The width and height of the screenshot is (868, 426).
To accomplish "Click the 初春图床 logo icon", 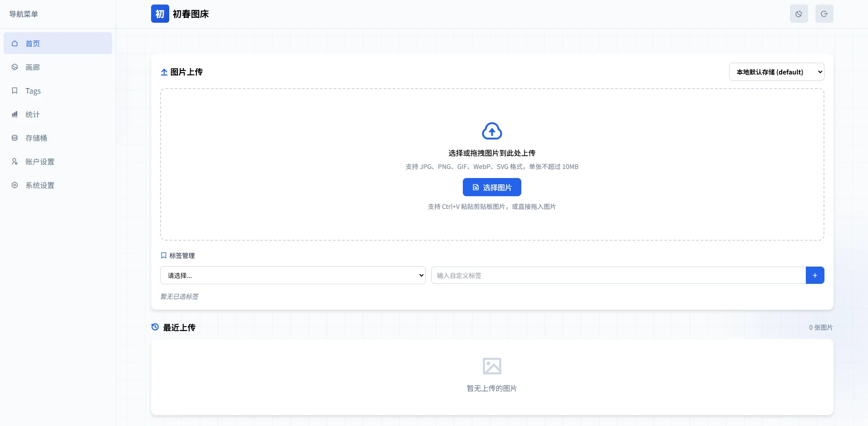I will [160, 14].
